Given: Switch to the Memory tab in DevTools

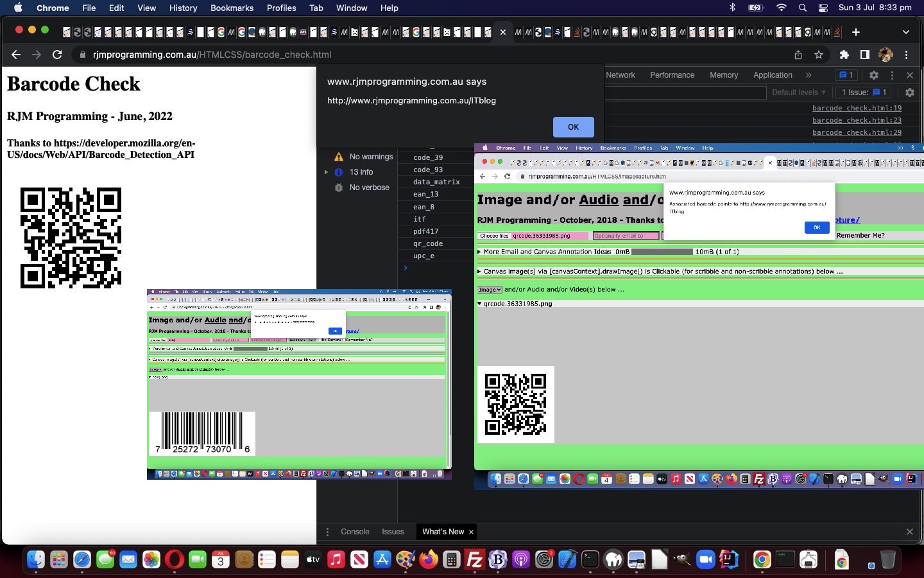Looking at the screenshot, I should (724, 75).
